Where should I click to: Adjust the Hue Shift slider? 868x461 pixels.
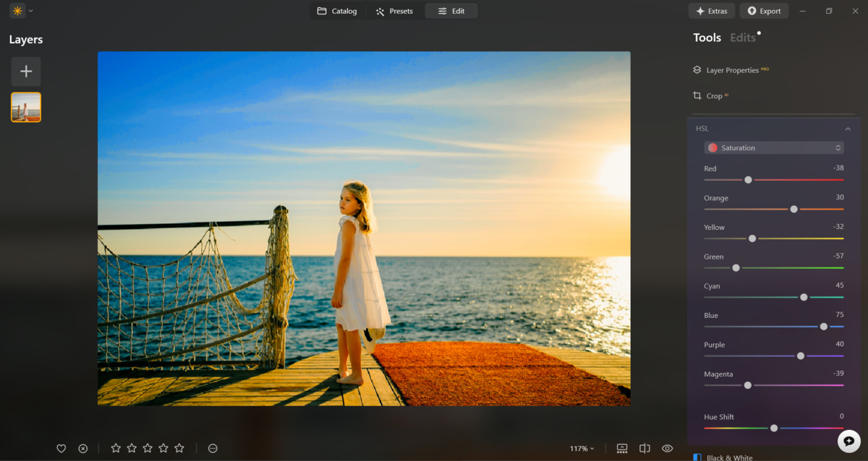(x=774, y=428)
